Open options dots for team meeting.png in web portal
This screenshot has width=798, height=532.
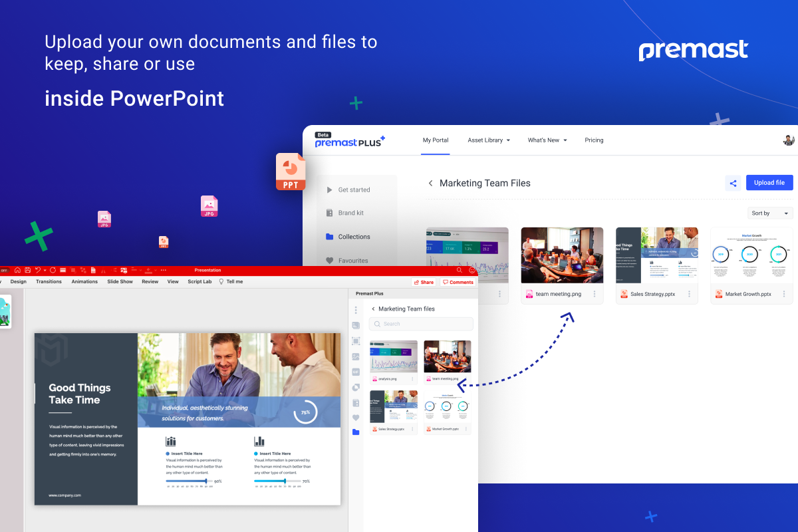click(x=594, y=294)
